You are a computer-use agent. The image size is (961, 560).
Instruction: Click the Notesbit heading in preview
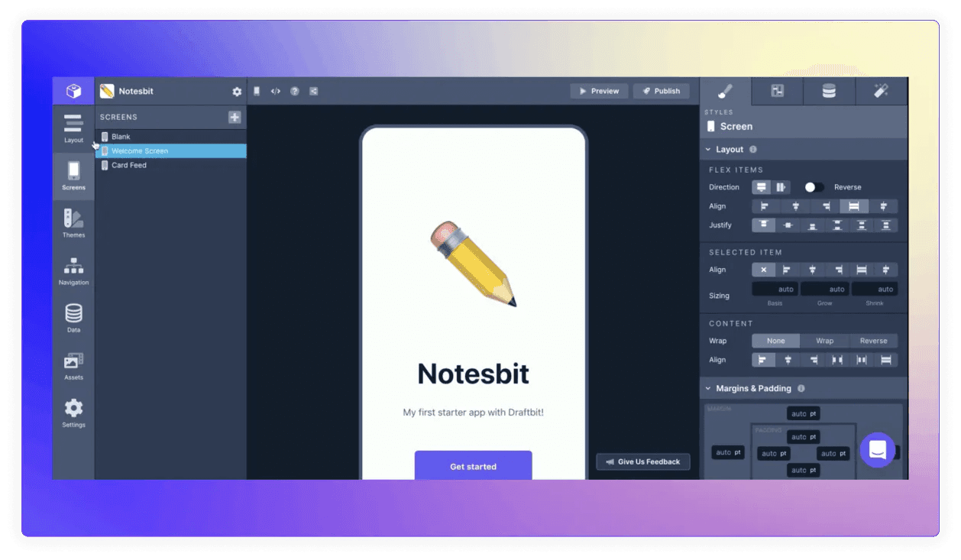click(473, 374)
